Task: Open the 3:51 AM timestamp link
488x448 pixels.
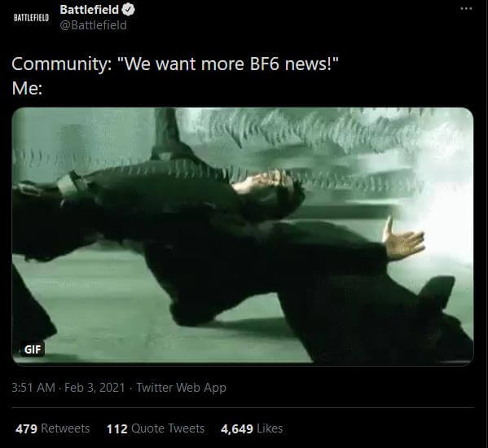Action: (33, 388)
